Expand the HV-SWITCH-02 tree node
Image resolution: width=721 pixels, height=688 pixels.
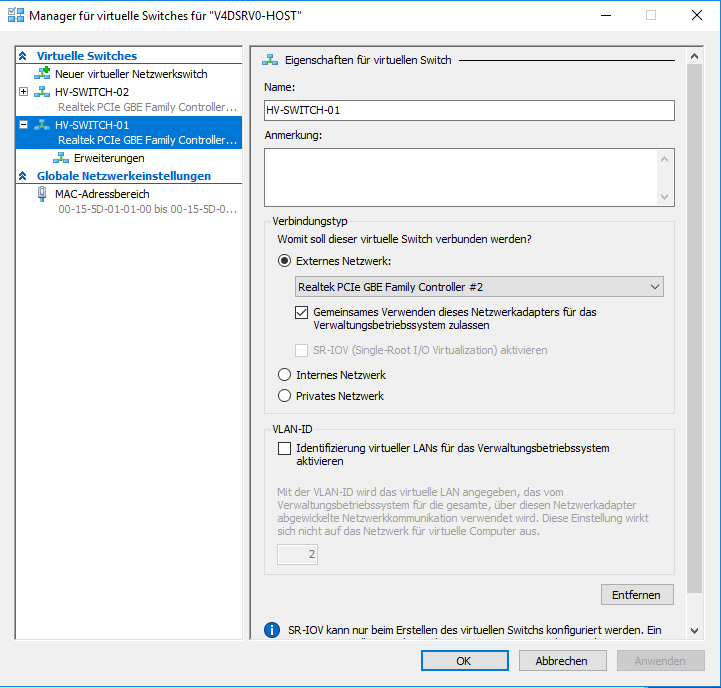pyautogui.click(x=23, y=92)
